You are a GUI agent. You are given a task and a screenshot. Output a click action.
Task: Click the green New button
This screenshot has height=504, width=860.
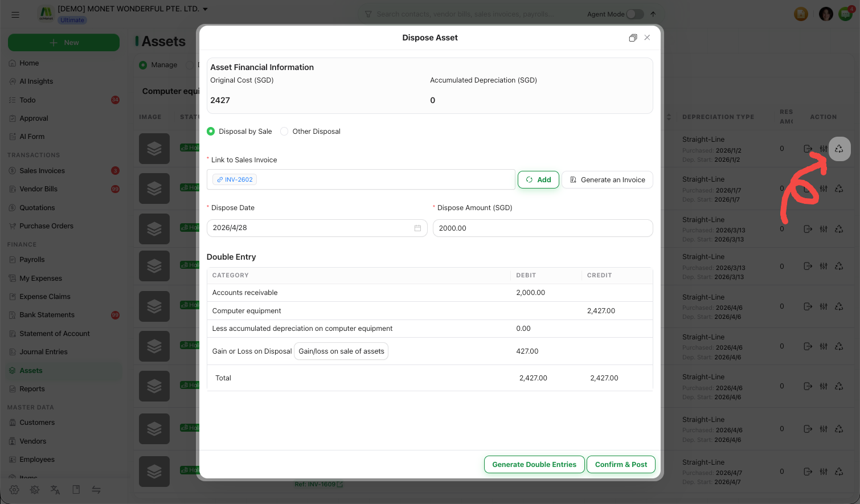[x=64, y=43]
